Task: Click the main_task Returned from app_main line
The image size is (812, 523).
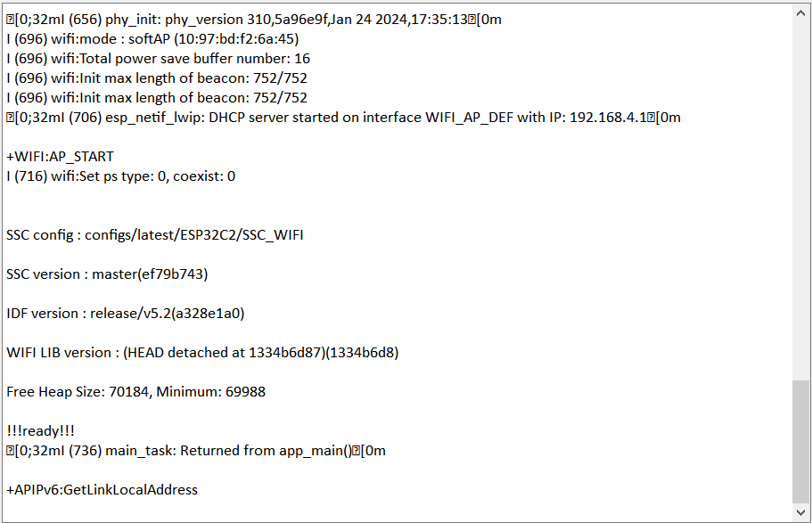Action: click(x=196, y=450)
